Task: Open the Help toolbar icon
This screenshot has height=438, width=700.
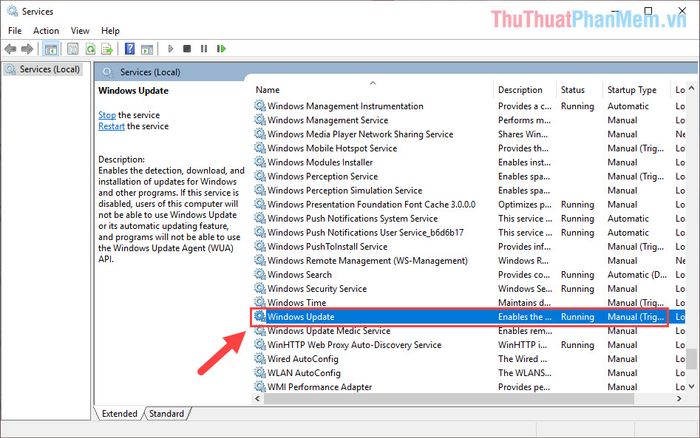Action: coord(129,49)
